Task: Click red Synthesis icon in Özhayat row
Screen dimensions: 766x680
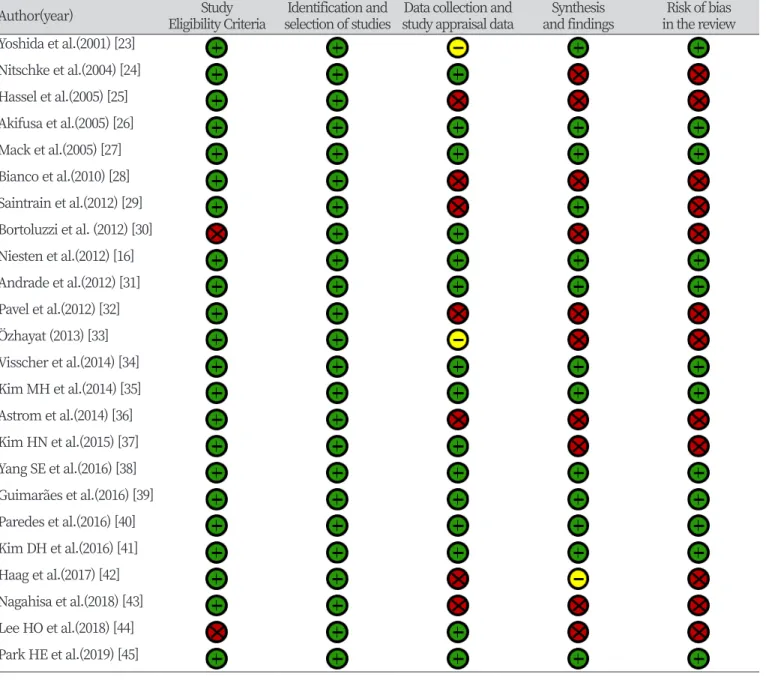Action: click(578, 340)
